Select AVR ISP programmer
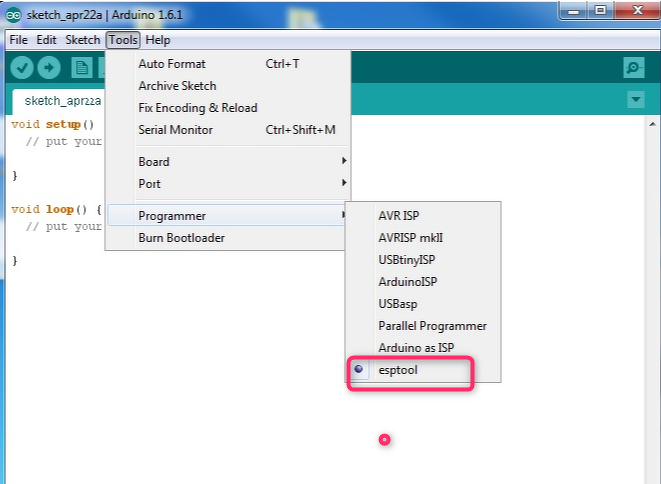The height and width of the screenshot is (484, 661). [423, 215]
